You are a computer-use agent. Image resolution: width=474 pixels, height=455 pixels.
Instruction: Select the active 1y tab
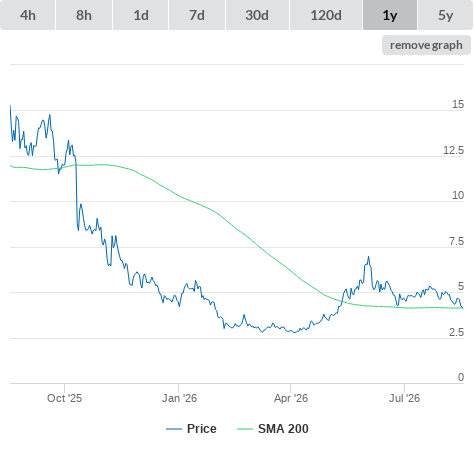pos(390,15)
